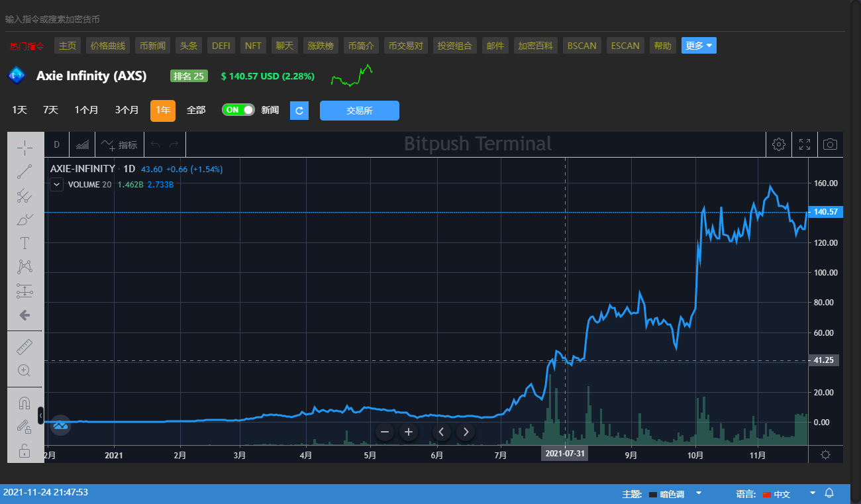This screenshot has width=861, height=504.
Task: Open the 币交易对 command
Action: tap(406, 46)
